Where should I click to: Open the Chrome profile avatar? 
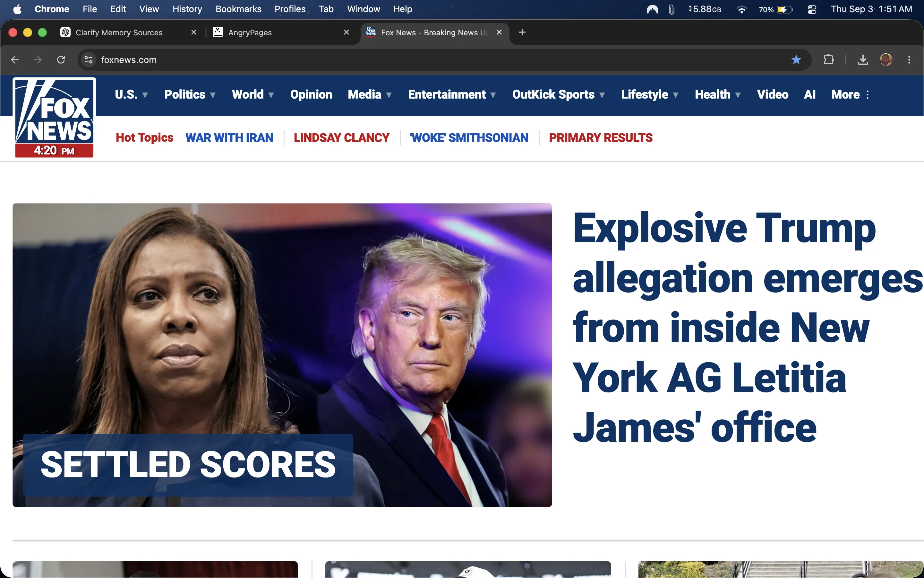886,60
